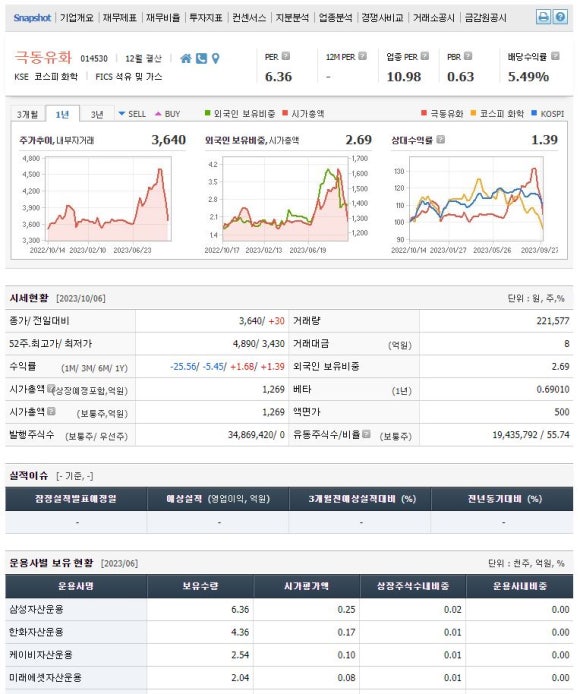
Task: Click the 잠정실적발표예정일 column header
Action: [76, 499]
